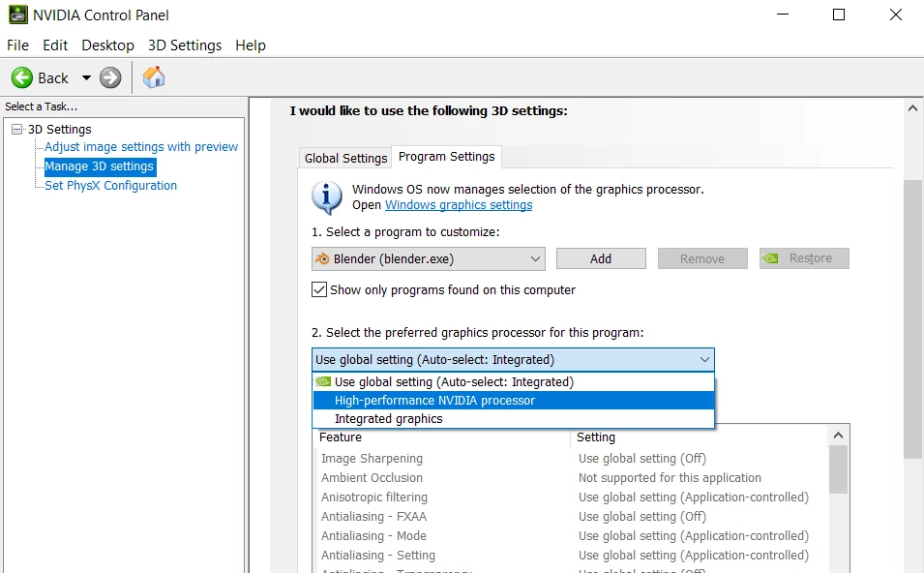Open the Home icon in toolbar
924x573 pixels.
[x=154, y=77]
